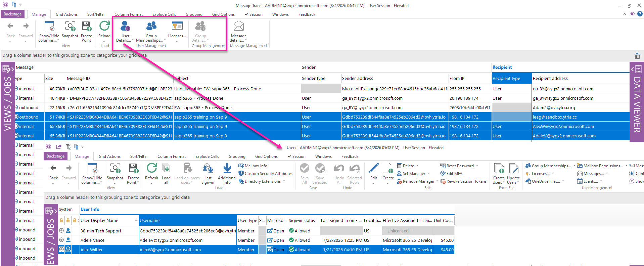The height and width of the screenshot is (266, 644).
Task: Click Freeze Point in Users window ribbon
Action: (133, 174)
